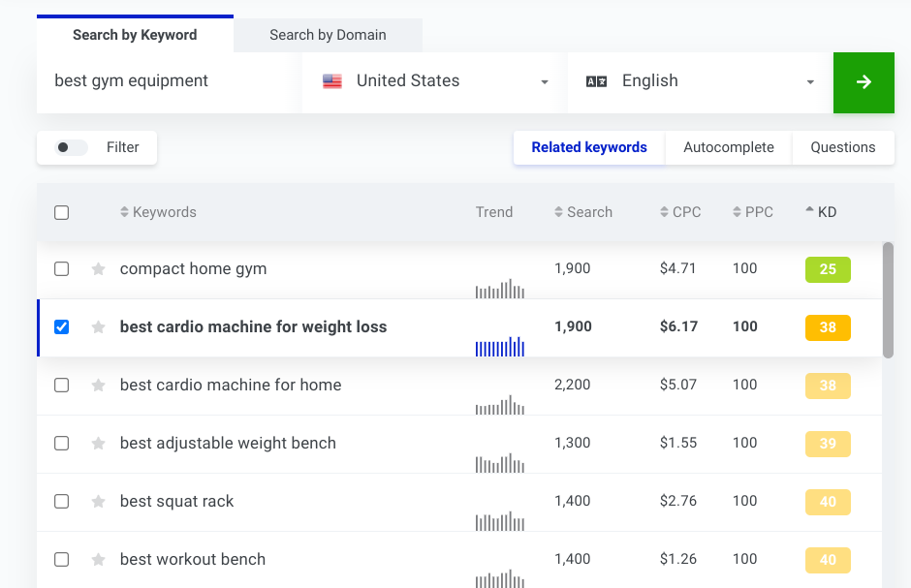This screenshot has height=588, width=911.
Task: Click the green search arrow button
Action: (864, 82)
